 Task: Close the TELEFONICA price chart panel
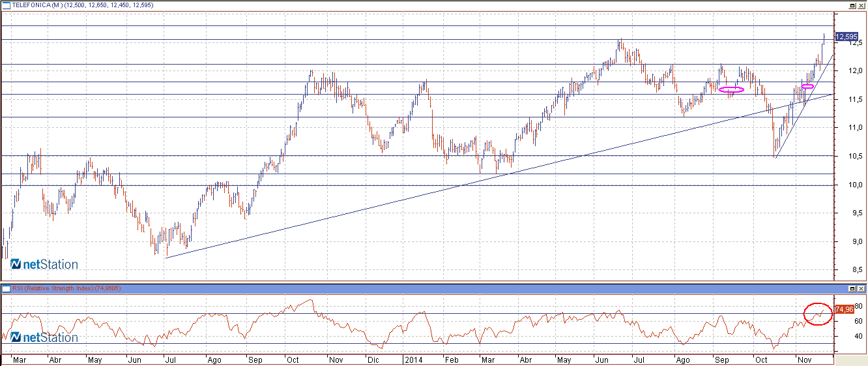(861, 5)
